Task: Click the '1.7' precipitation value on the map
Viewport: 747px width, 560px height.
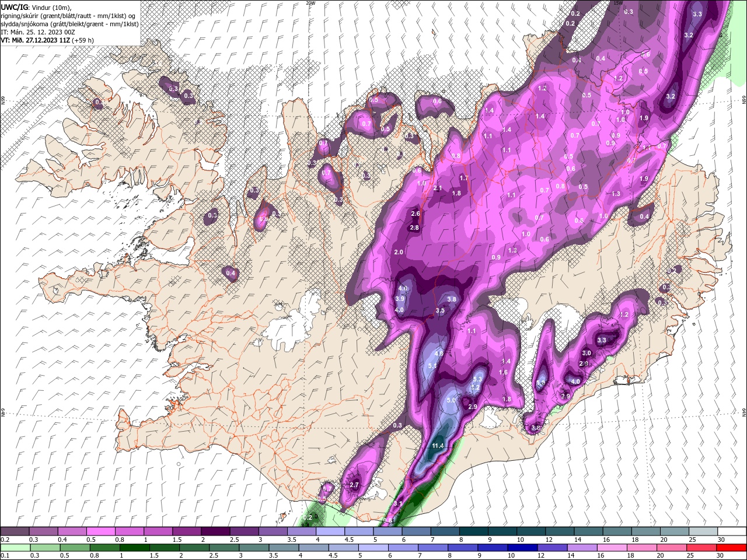Action: pyautogui.click(x=464, y=178)
